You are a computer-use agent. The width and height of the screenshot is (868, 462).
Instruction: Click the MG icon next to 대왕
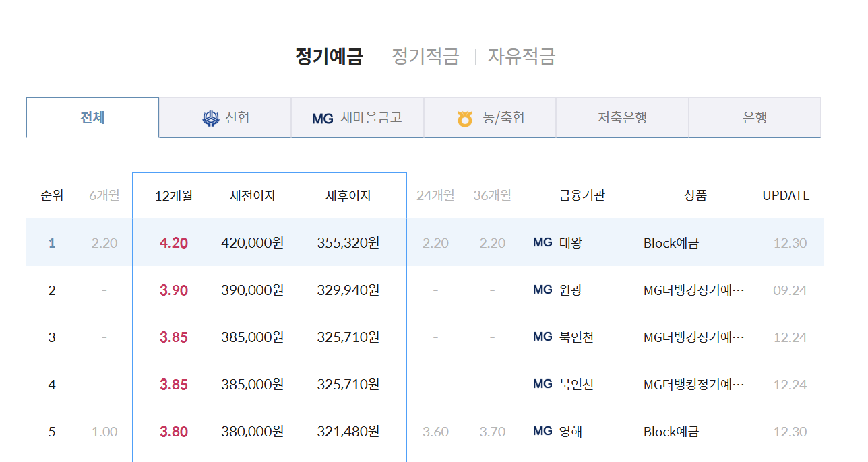pyautogui.click(x=542, y=242)
